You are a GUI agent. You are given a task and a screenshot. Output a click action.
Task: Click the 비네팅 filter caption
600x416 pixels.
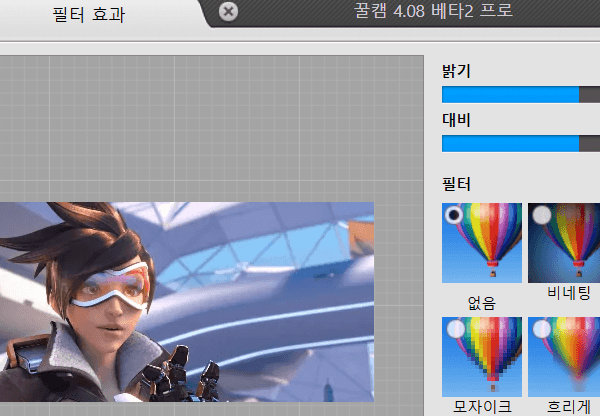pos(569,293)
